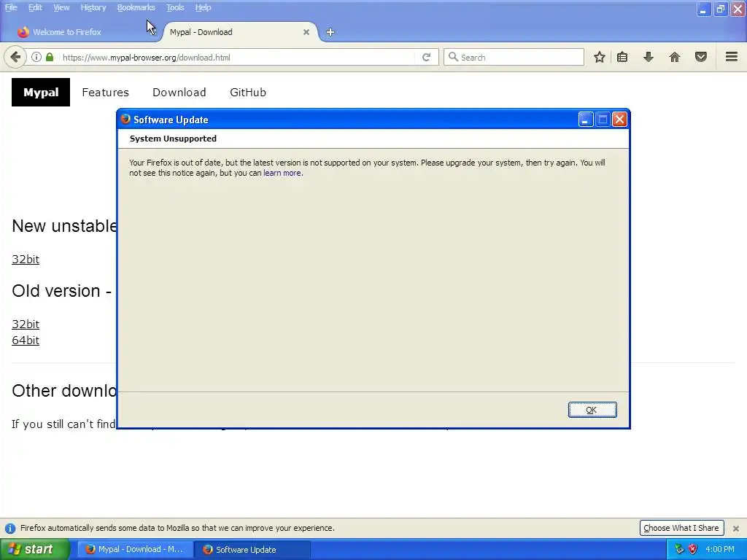Click Choose What I Share button
This screenshot has width=747, height=560.
[x=681, y=528]
